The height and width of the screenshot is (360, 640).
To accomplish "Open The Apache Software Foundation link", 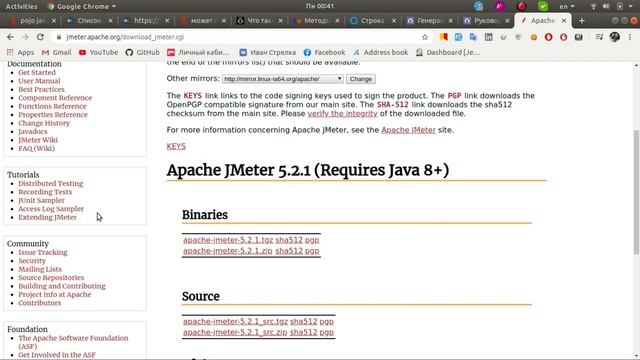I will (73, 342).
